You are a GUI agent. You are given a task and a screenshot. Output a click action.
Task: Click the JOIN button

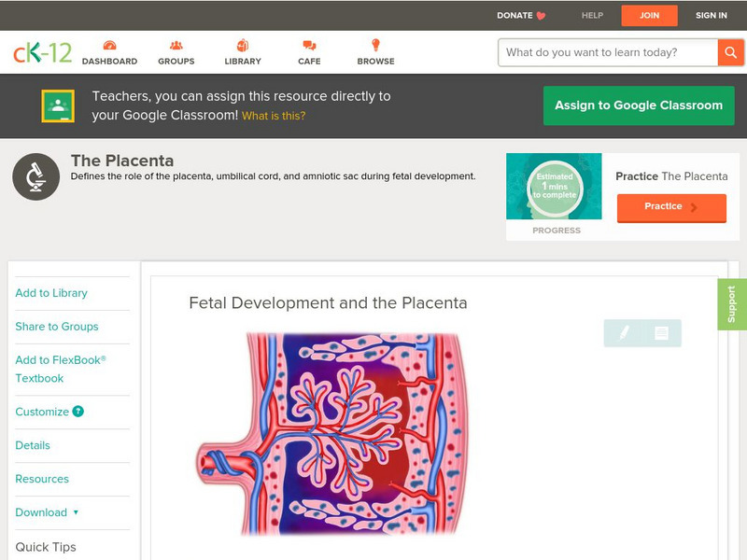click(x=649, y=15)
